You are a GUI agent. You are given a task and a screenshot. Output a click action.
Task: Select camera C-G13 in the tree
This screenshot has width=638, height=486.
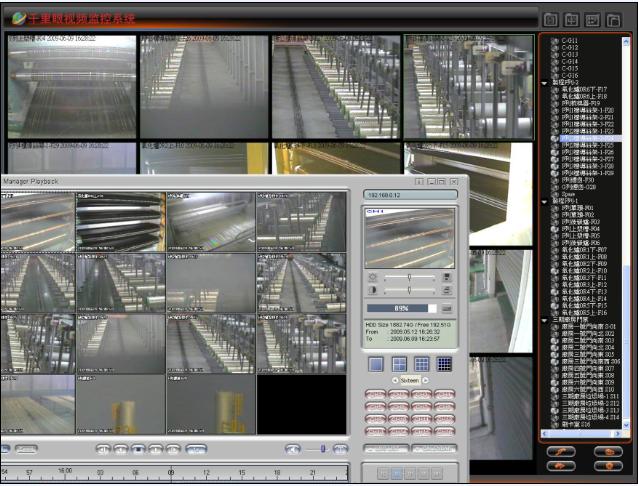click(x=570, y=55)
